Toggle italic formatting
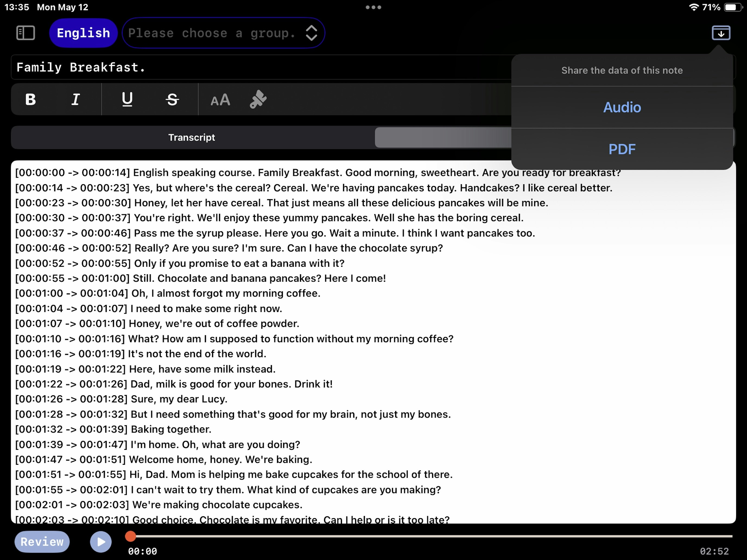 tap(76, 100)
